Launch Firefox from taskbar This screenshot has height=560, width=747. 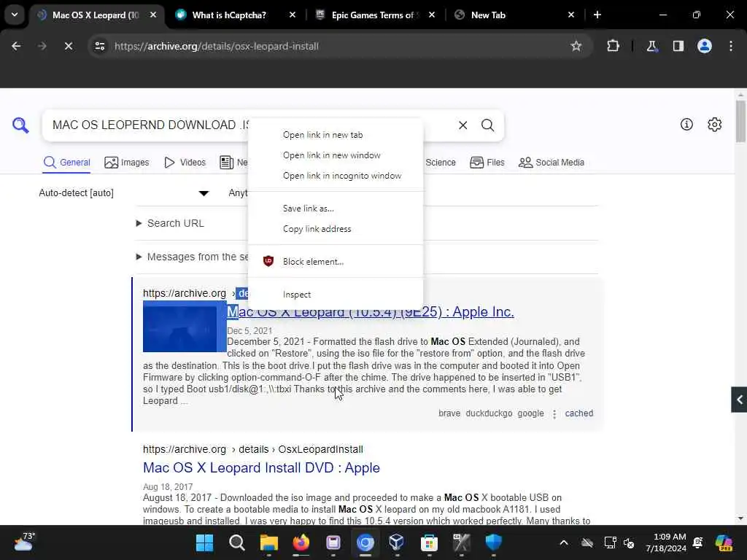(301, 542)
